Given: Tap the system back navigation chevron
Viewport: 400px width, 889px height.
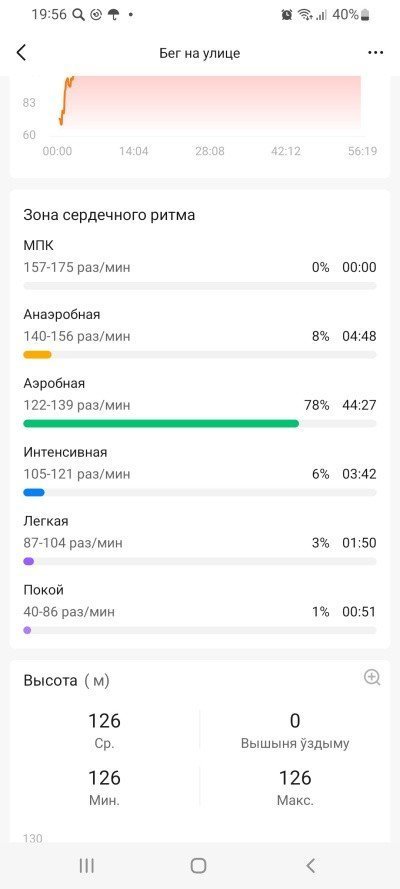Looking at the screenshot, I should (x=310, y=865).
